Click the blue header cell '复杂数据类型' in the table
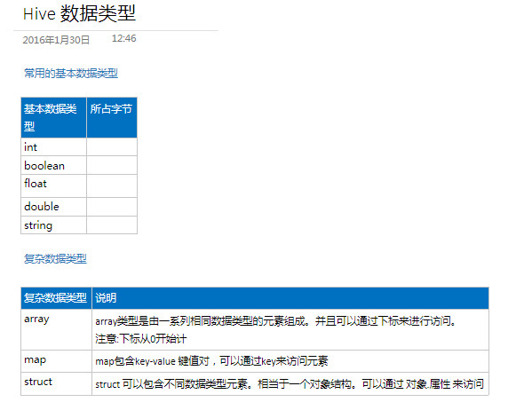532x410 pixels. pyautogui.click(x=56, y=298)
